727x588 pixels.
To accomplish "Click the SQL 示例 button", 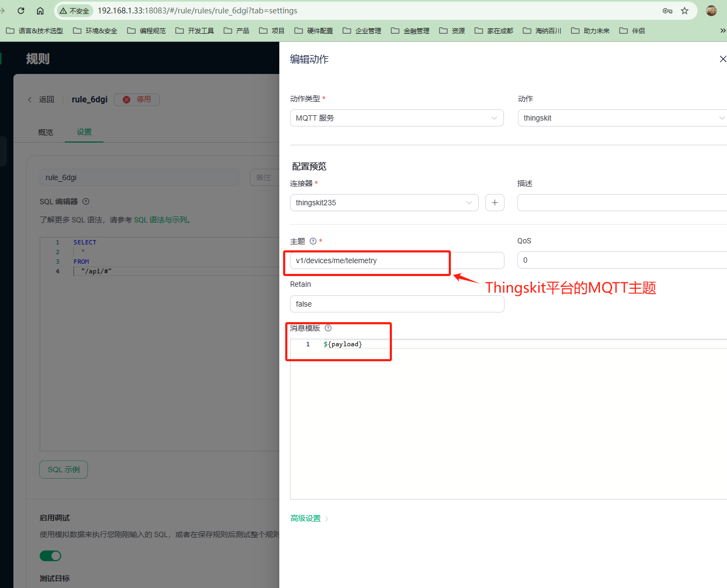I will coord(63,470).
